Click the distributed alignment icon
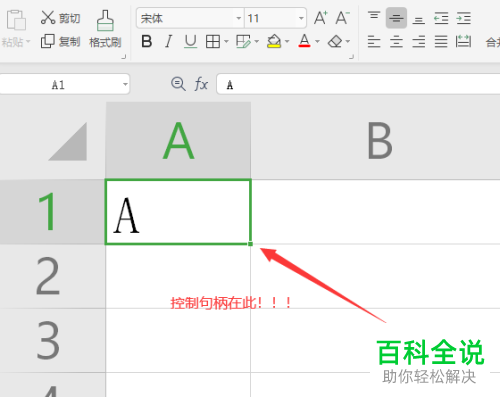The height and width of the screenshot is (397, 500). (463, 41)
